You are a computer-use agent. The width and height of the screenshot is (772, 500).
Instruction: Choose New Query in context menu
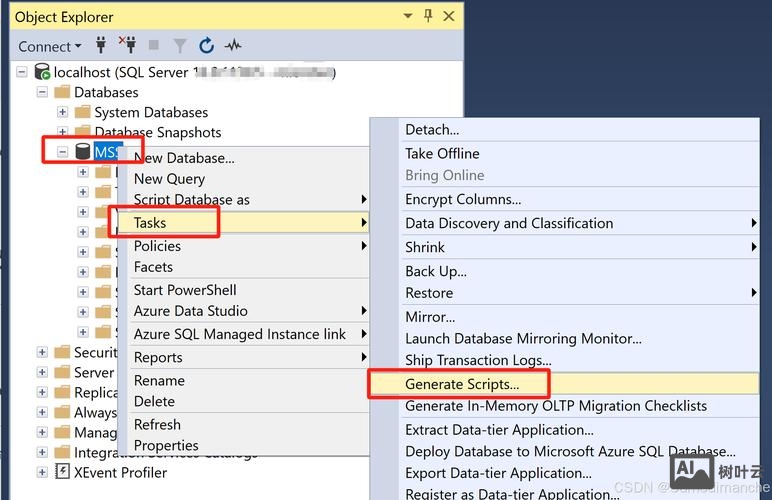coord(169,178)
